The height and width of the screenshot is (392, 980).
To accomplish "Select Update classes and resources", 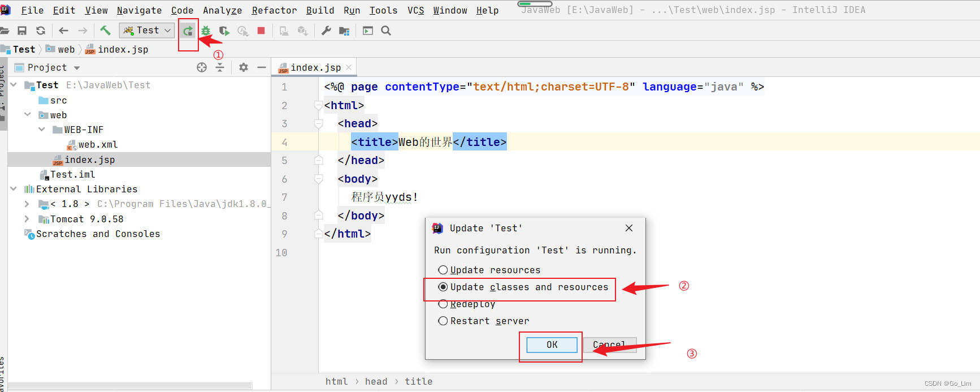I will [523, 287].
